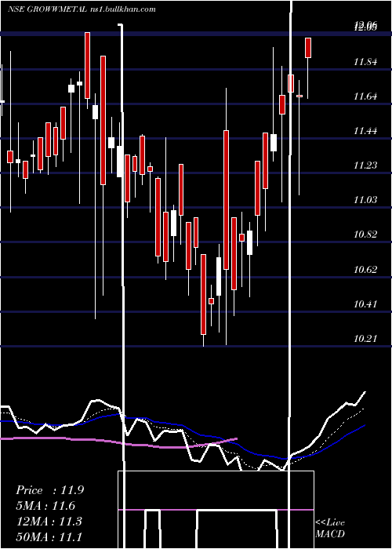
Task: Click the <<Live MACD label
Action: pos(330,529)
